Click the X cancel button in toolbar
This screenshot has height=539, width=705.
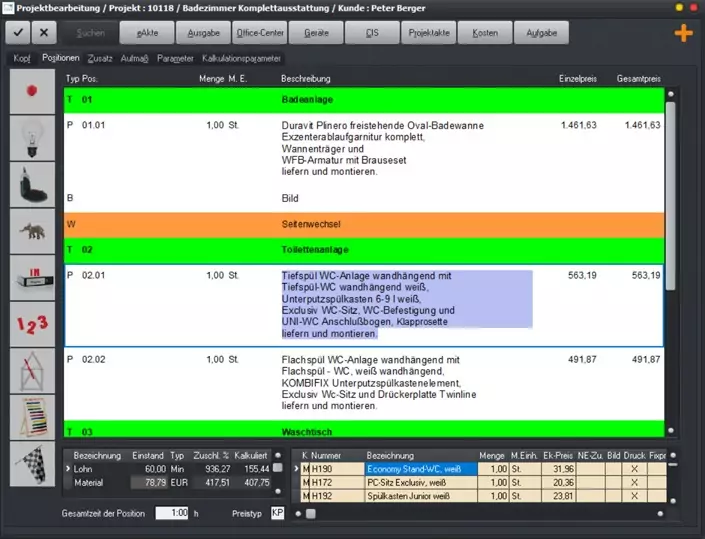pos(44,33)
